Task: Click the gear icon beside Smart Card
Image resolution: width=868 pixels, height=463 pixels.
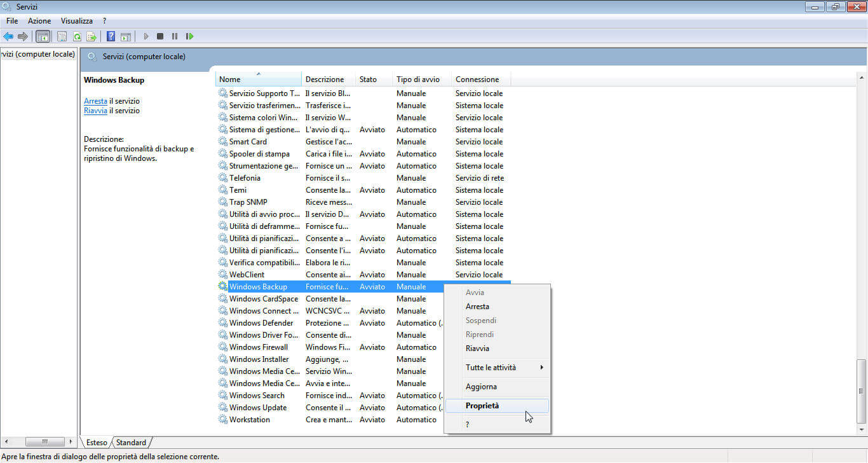Action: click(223, 142)
